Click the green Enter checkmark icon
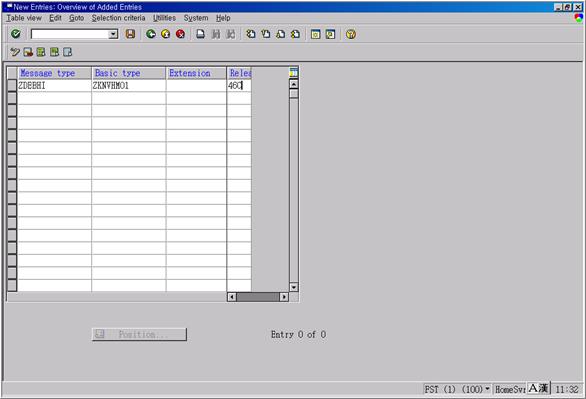586x399 pixels. click(16, 34)
